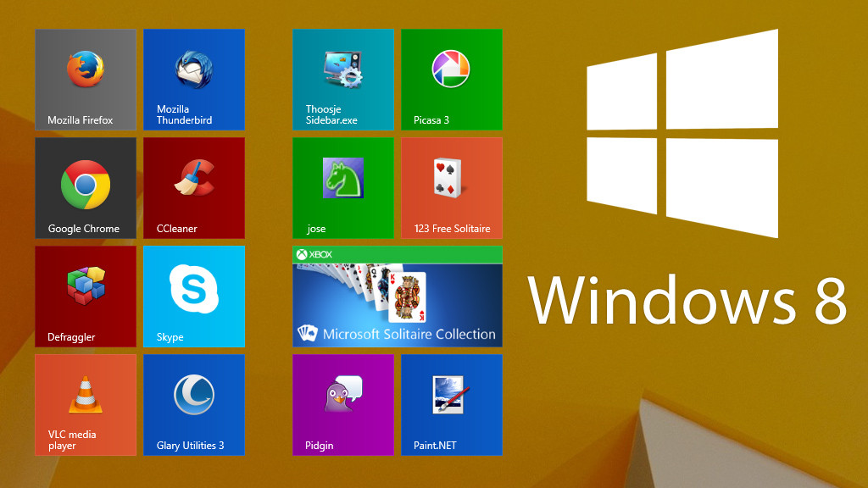This screenshot has height=488, width=868.
Task: Launch Mozilla Thunderbird from its tile
Action: [x=194, y=80]
